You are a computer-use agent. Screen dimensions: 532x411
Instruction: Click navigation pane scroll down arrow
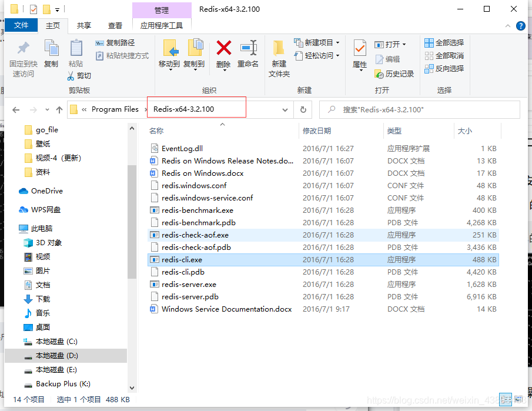point(132,387)
